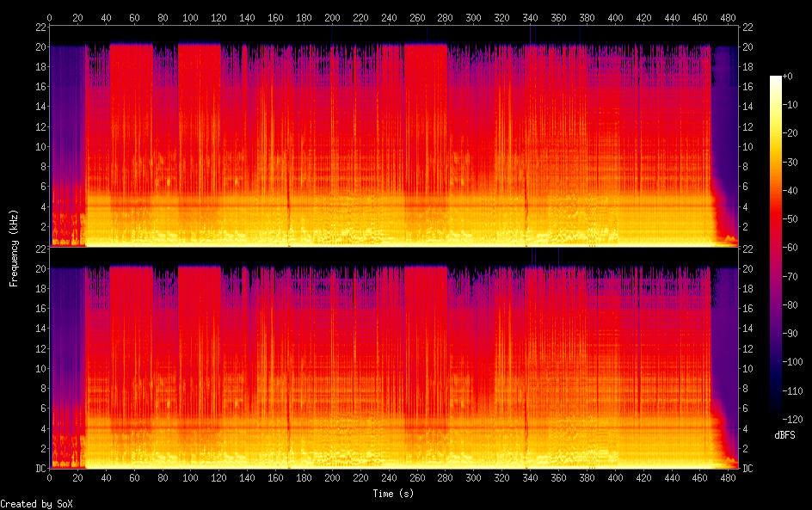The height and width of the screenshot is (510, 812).
Task: Click top-left 22 kHz frequency label
Action: pyautogui.click(x=40, y=28)
